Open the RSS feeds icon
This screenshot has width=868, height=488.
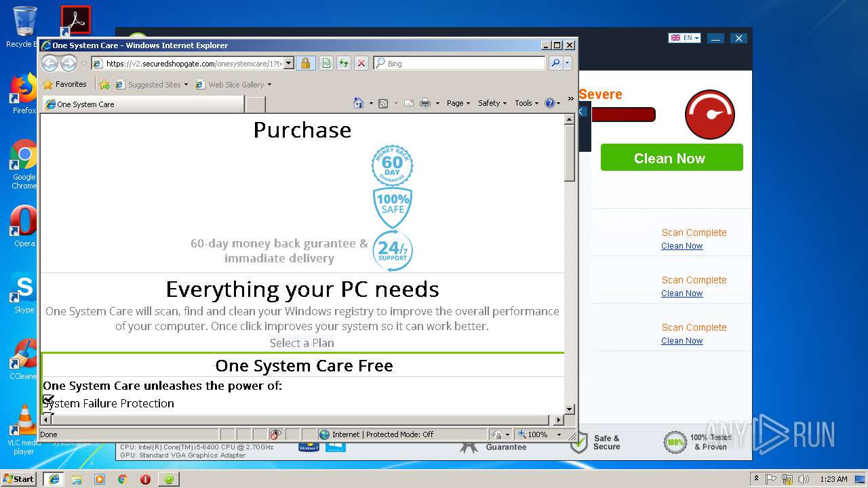point(383,103)
